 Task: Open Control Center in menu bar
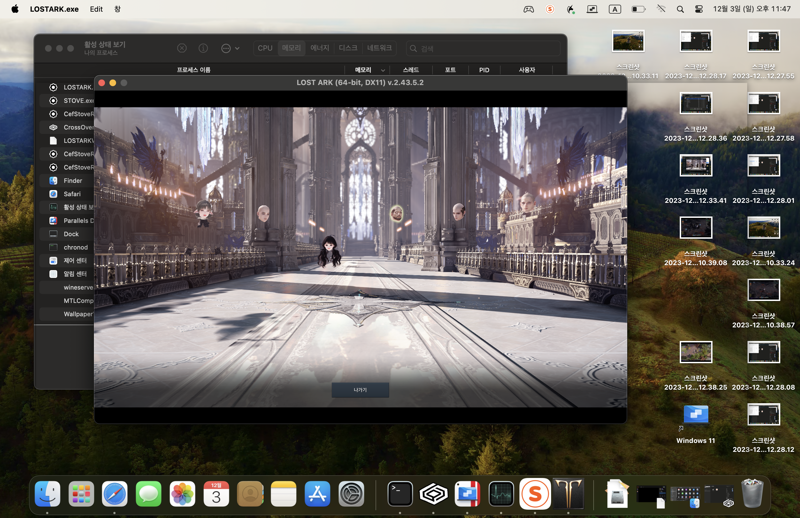699,9
